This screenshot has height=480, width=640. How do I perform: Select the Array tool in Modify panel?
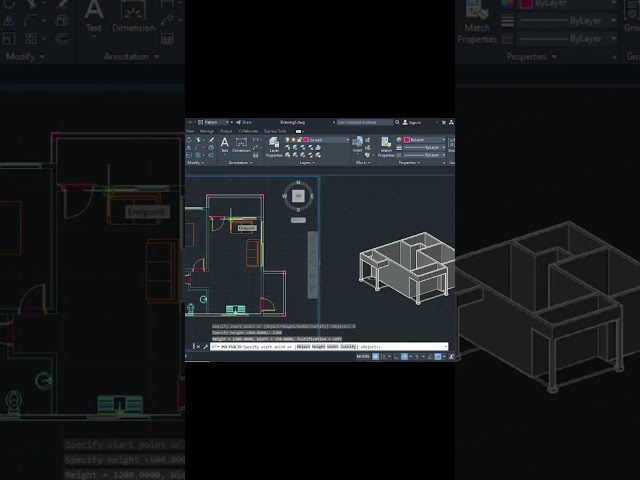(x=198, y=155)
